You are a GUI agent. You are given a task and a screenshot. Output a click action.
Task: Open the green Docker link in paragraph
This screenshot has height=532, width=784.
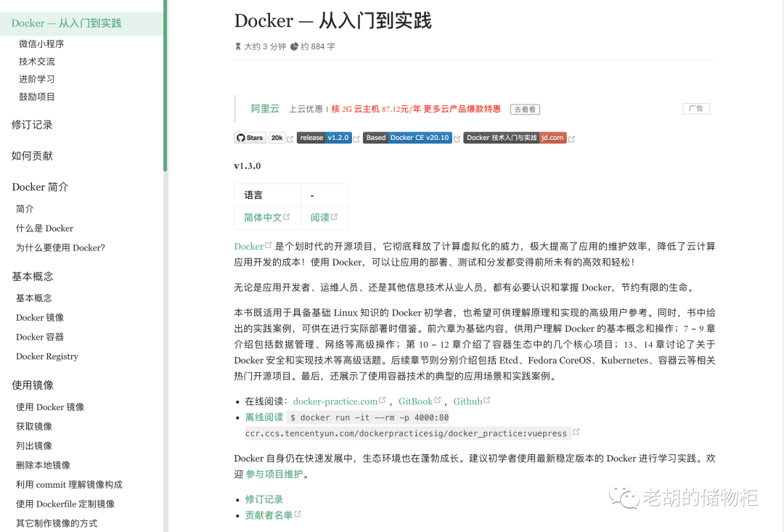tap(248, 247)
